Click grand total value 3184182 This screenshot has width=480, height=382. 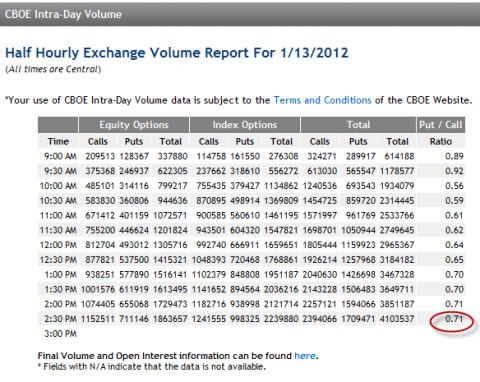[397, 260]
